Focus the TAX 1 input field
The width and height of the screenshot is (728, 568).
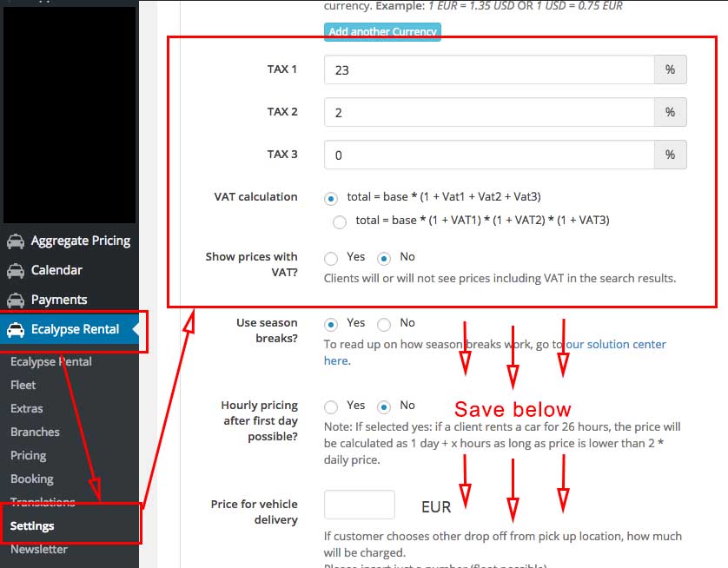coord(489,69)
